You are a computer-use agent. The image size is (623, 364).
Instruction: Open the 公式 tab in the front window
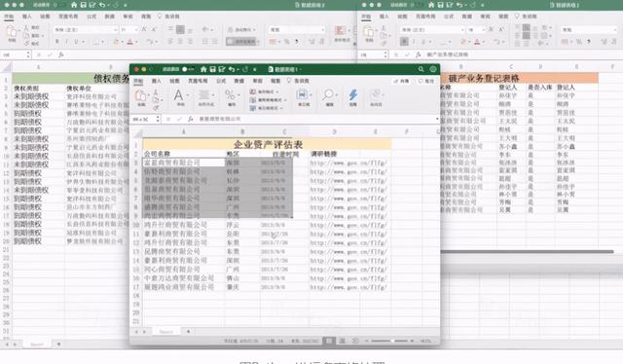point(221,81)
